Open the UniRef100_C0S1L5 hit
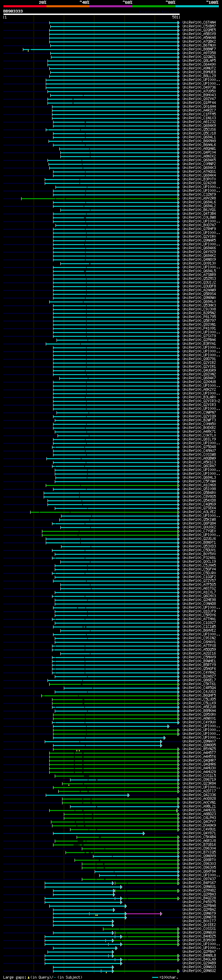 coord(199,775)
